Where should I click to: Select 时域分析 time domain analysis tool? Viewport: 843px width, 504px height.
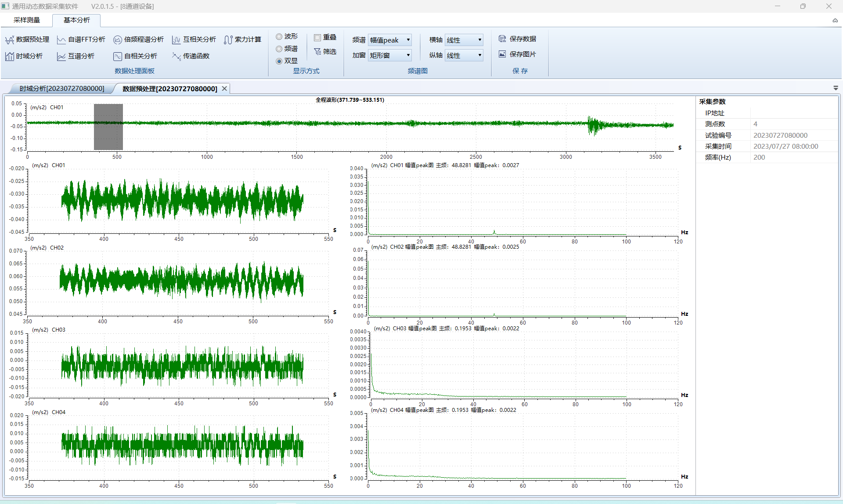pos(24,56)
